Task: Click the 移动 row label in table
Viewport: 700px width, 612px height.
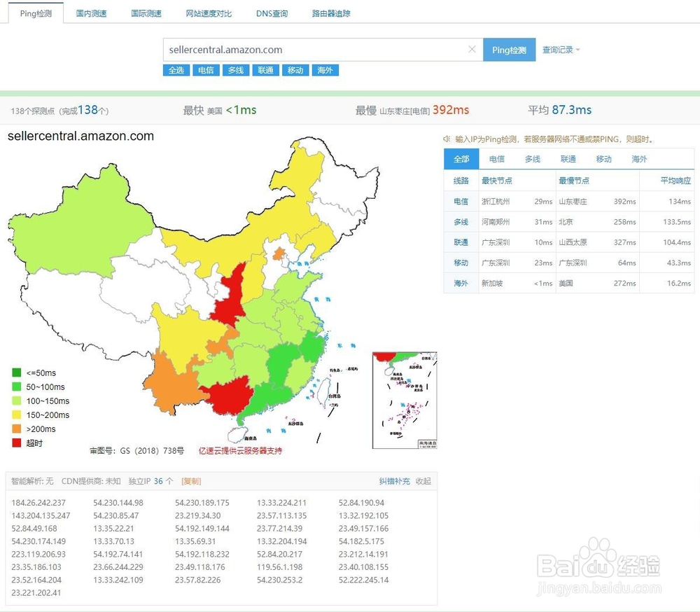Action: coord(461,263)
